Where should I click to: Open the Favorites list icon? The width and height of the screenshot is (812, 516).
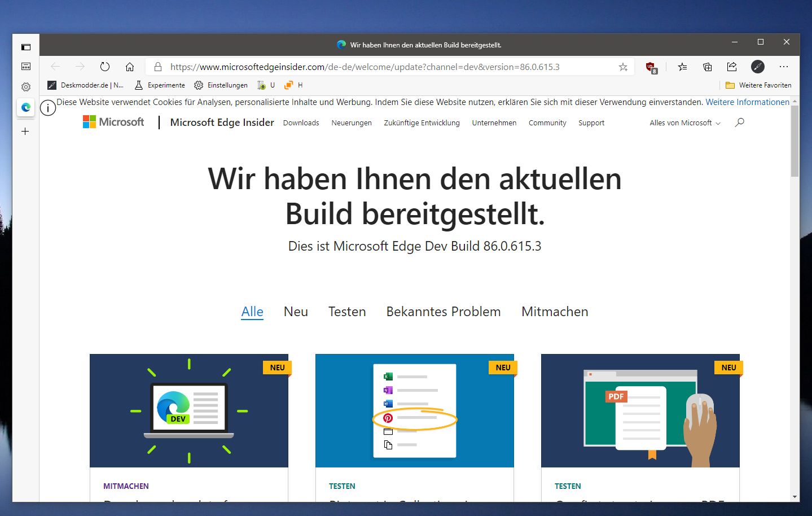(683, 67)
